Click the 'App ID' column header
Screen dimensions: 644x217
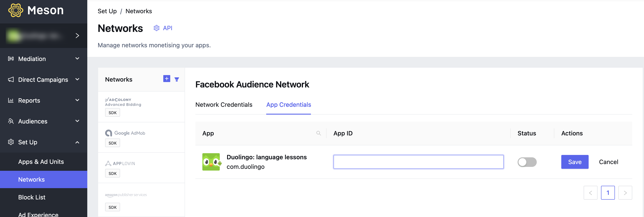343,133
